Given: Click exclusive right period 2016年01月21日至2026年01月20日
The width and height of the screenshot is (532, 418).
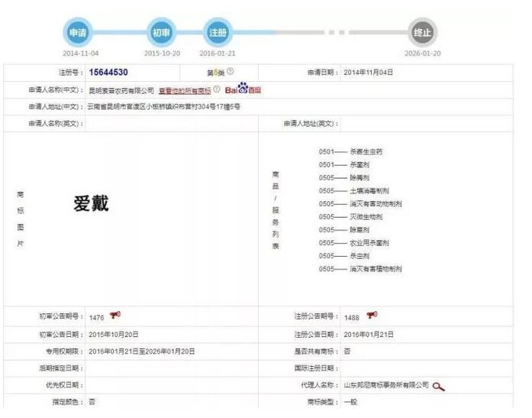Looking at the screenshot, I should pos(141,352).
